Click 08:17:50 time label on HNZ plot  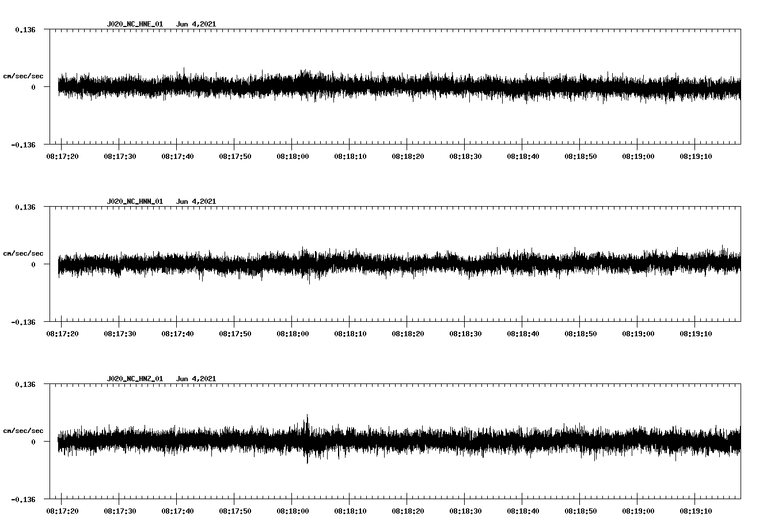pos(235,511)
